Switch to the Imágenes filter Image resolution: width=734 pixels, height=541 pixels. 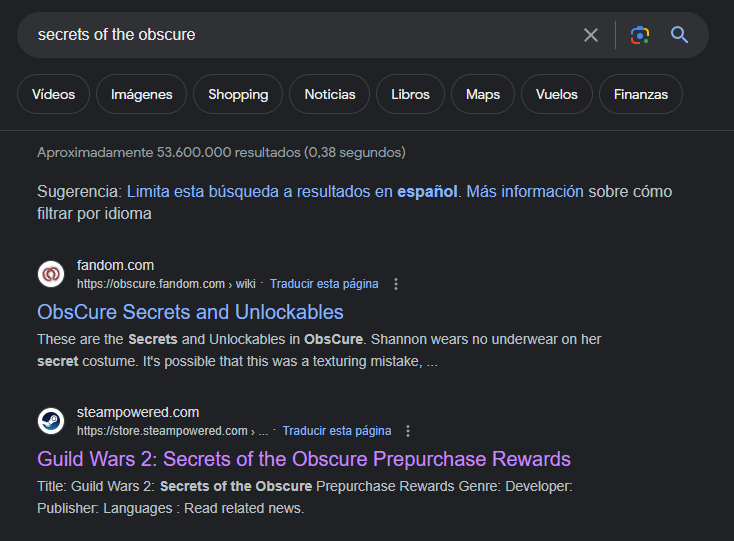coord(141,94)
